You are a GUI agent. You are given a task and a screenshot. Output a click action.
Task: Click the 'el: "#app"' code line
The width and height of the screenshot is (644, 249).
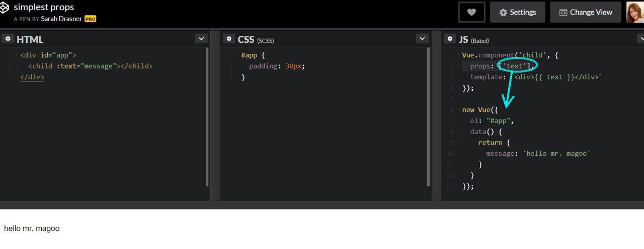tap(492, 121)
